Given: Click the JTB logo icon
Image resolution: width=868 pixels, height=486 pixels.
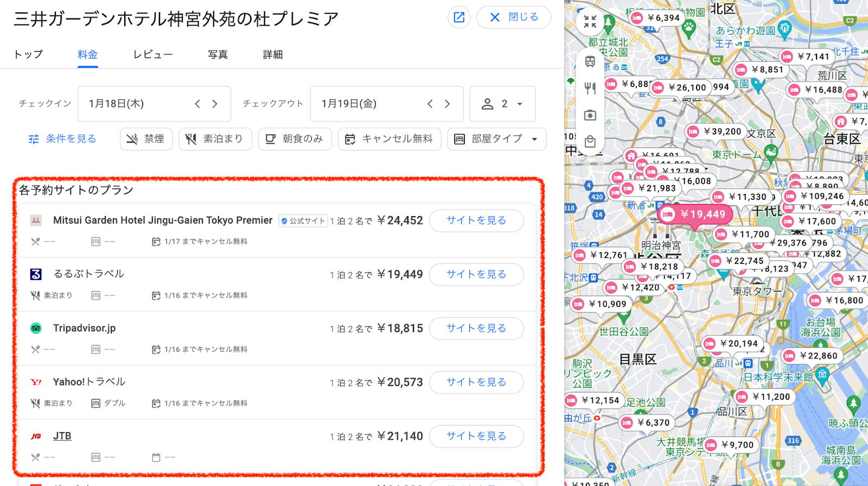Looking at the screenshot, I should point(36,436).
